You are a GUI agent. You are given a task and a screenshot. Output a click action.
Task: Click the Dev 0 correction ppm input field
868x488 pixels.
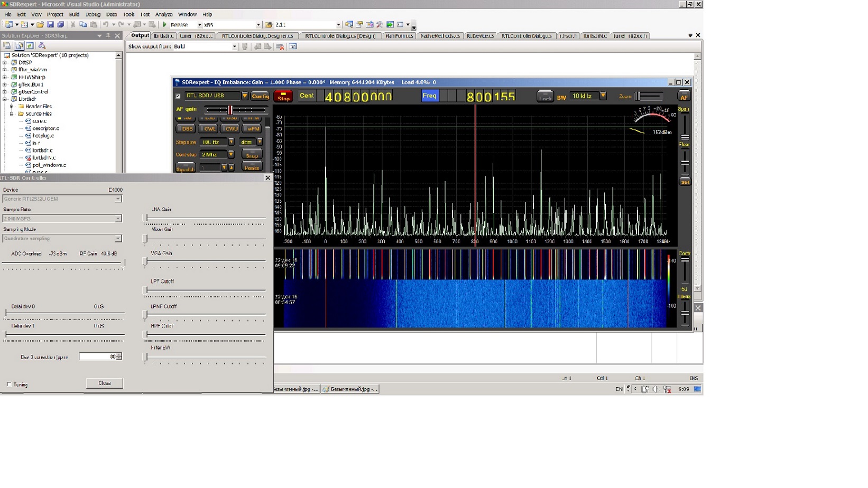point(98,356)
